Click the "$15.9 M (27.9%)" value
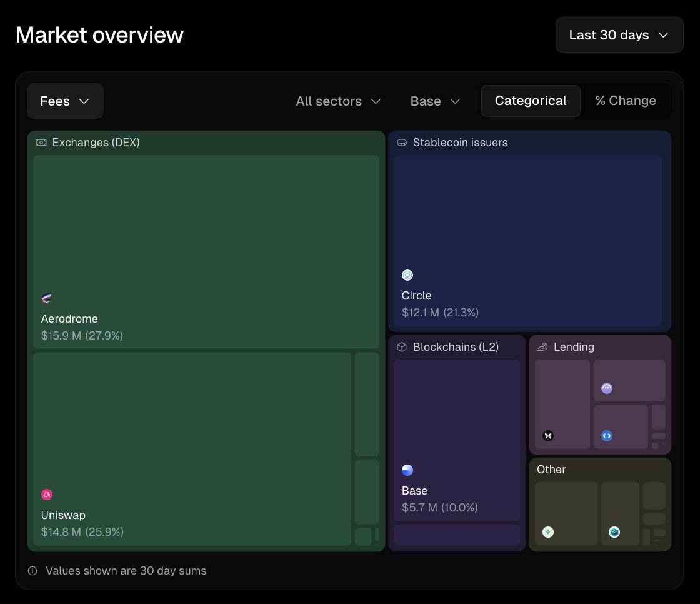Screen dimensions: 700x604 pyautogui.click(x=82, y=336)
